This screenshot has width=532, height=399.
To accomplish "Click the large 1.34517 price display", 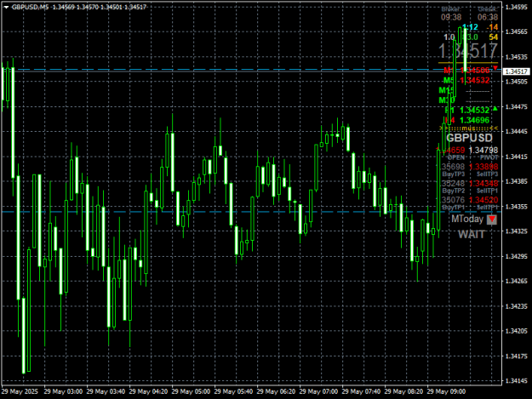I will 468,51.
